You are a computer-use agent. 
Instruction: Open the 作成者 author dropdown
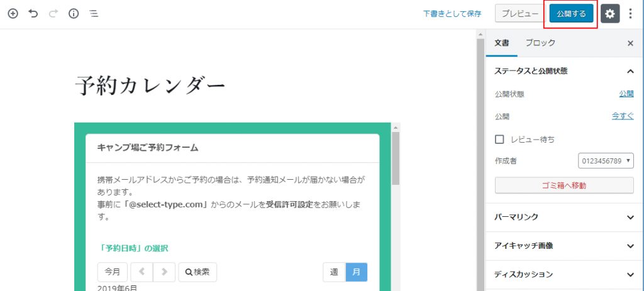tap(606, 162)
